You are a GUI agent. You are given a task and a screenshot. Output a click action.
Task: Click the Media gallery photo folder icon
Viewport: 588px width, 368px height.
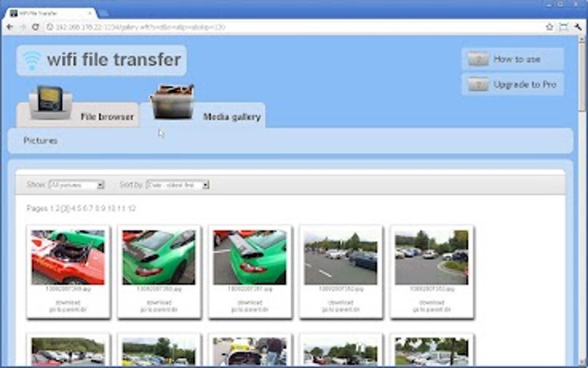tap(172, 102)
